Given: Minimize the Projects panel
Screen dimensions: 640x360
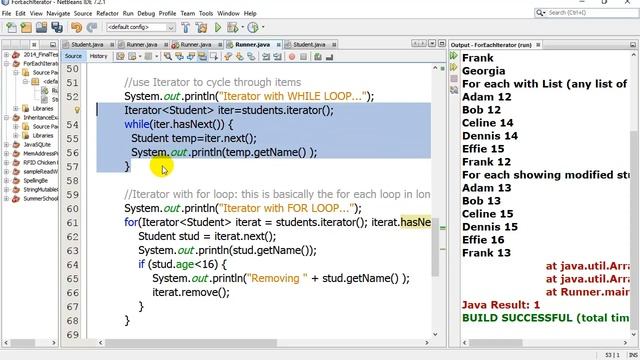Looking at the screenshot, I should tap(53, 44).
